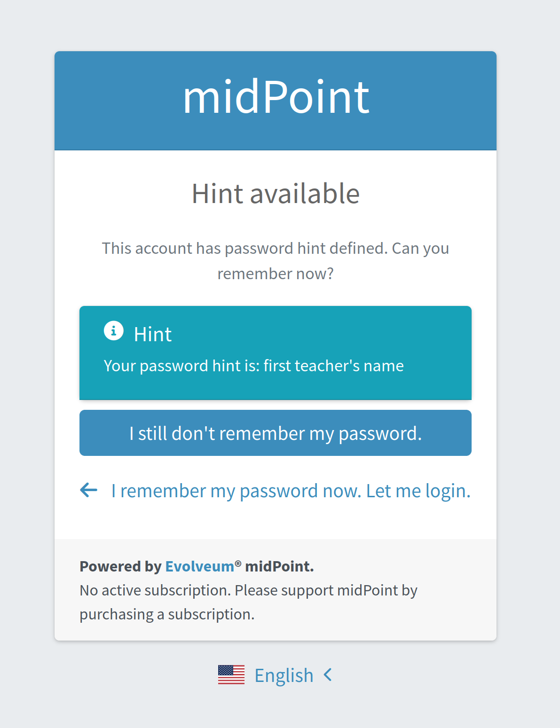The width and height of the screenshot is (560, 728).
Task: Click the American flag icon near English
Action: (x=231, y=675)
